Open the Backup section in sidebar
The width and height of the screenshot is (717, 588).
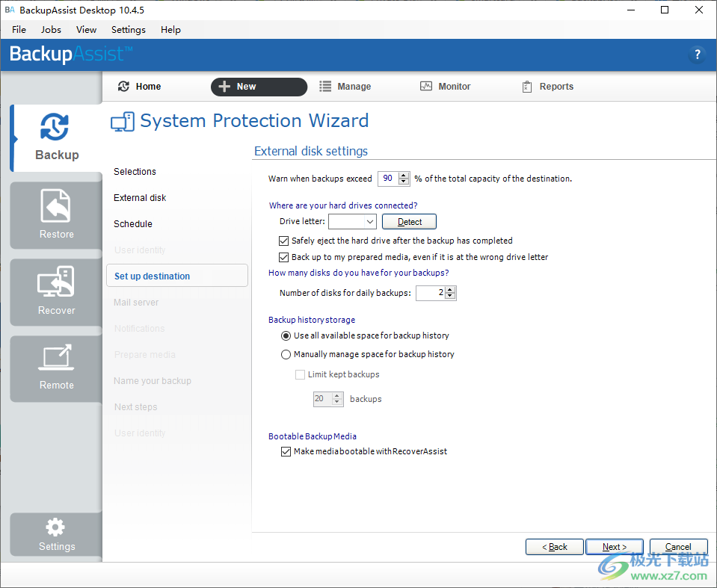pyautogui.click(x=56, y=137)
